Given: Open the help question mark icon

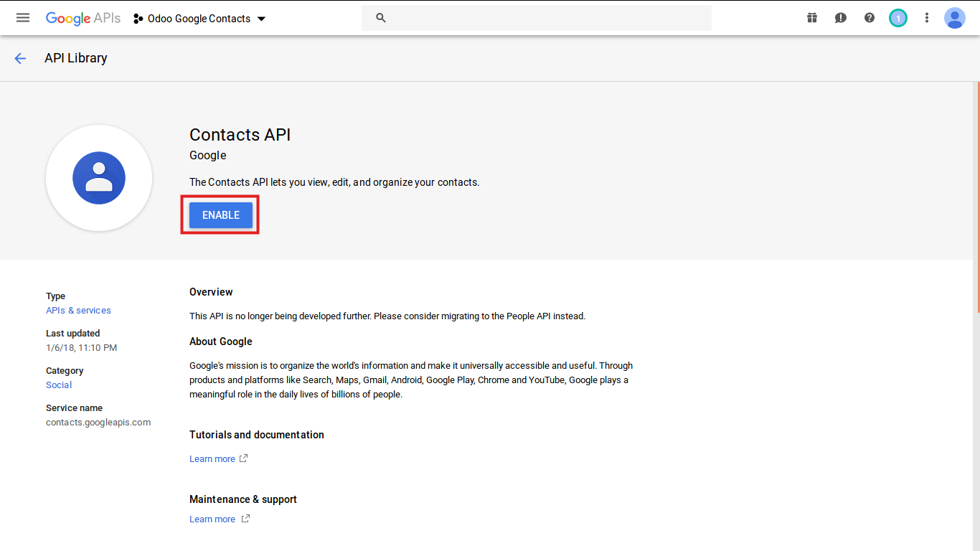Looking at the screenshot, I should 870,18.
